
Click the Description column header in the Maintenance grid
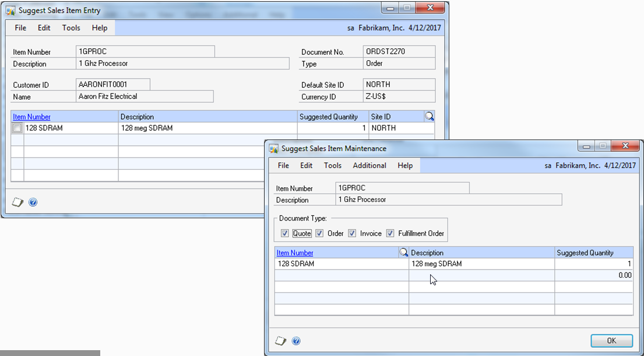pyautogui.click(x=482, y=253)
